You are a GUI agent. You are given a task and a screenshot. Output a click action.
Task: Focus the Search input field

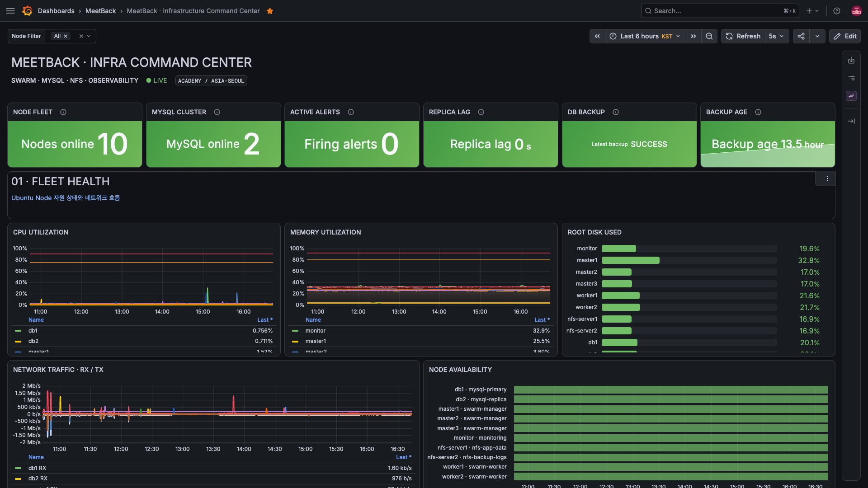click(720, 11)
